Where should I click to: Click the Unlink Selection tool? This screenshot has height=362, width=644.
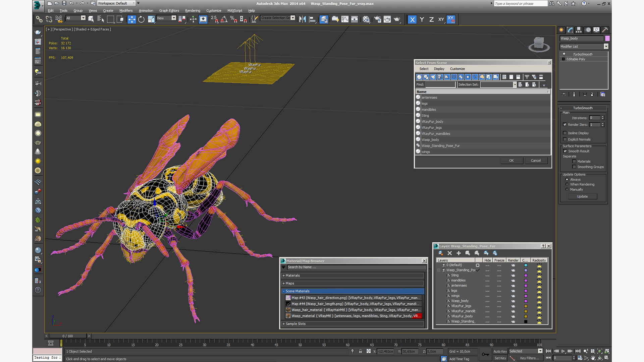[49, 19]
